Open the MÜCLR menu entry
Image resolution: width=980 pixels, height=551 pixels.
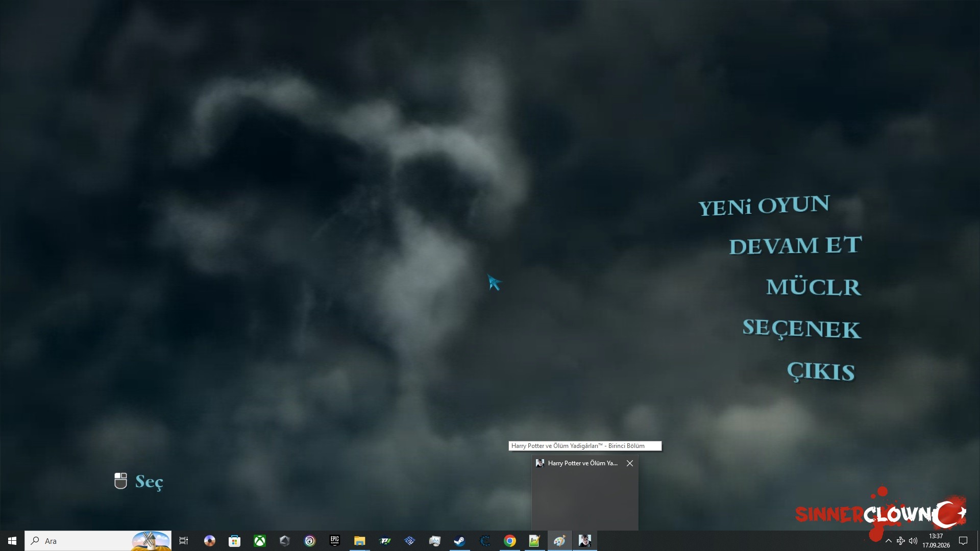pos(814,287)
